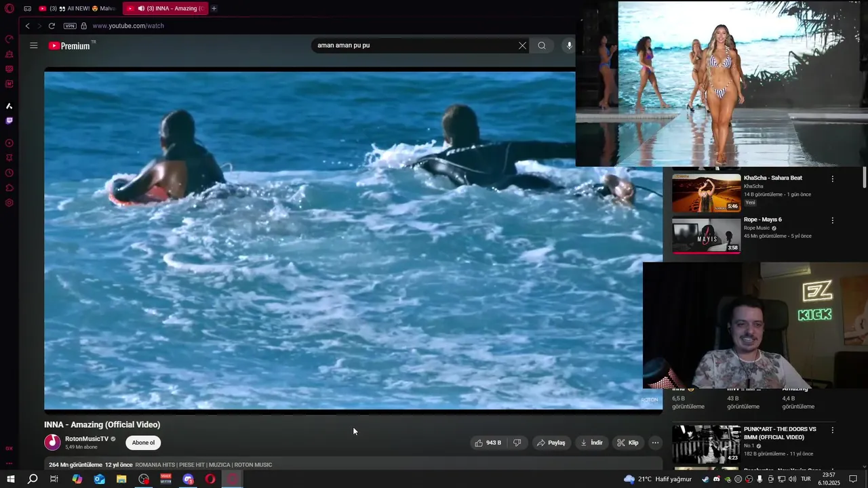The image size is (868, 488).
Task: Open Twitch panel in Opera sidebar
Action: click(x=9, y=121)
